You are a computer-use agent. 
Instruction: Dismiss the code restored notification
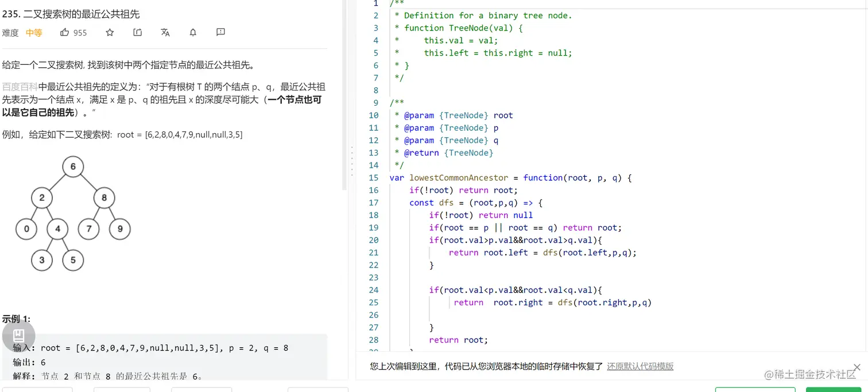click(x=857, y=367)
